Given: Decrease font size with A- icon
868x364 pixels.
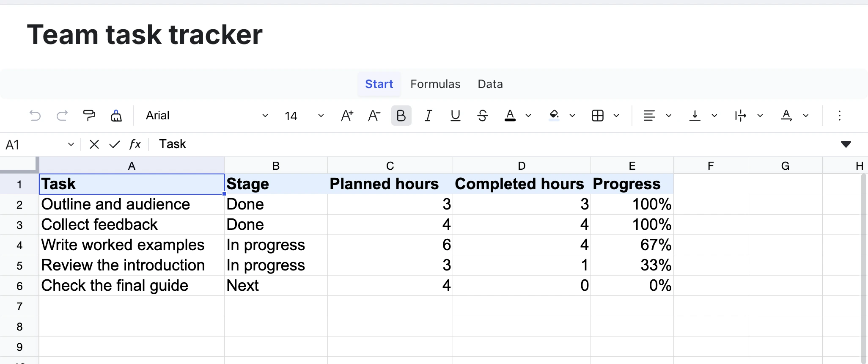Looking at the screenshot, I should [x=374, y=116].
